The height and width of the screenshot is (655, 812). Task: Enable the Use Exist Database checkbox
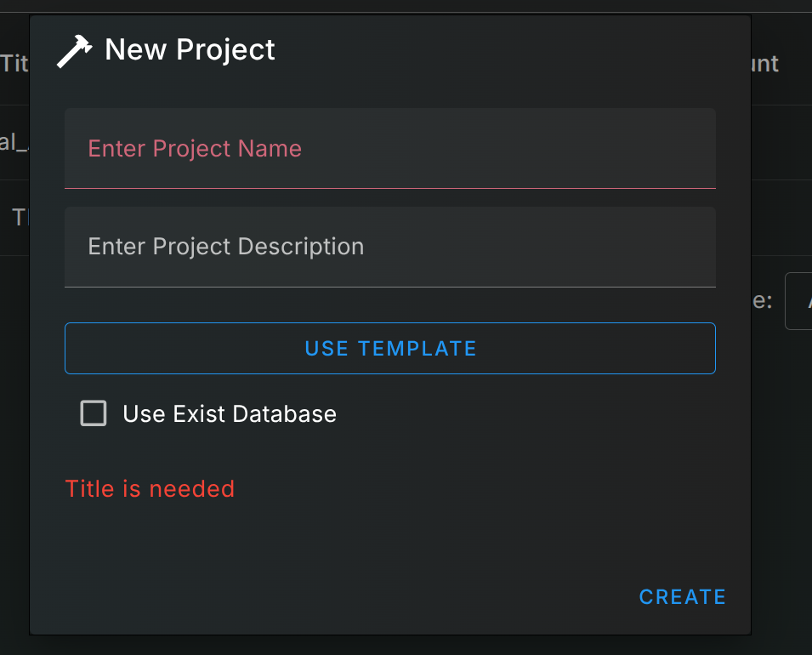tap(94, 414)
